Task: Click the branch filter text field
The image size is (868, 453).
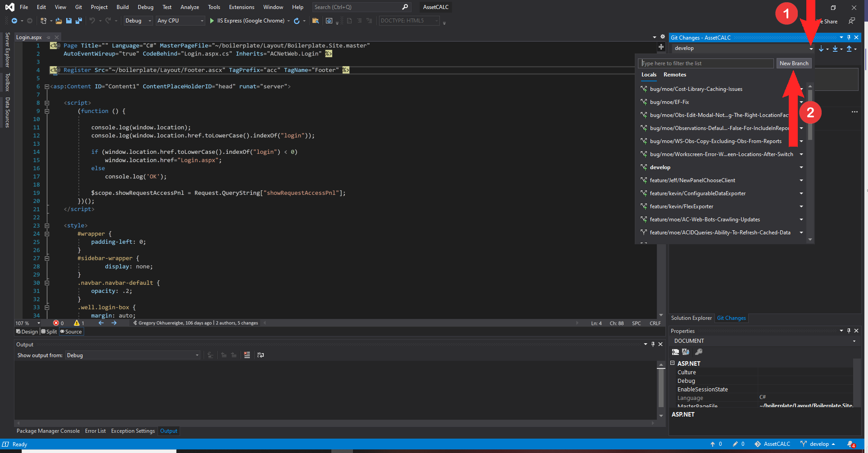Action: 705,63
